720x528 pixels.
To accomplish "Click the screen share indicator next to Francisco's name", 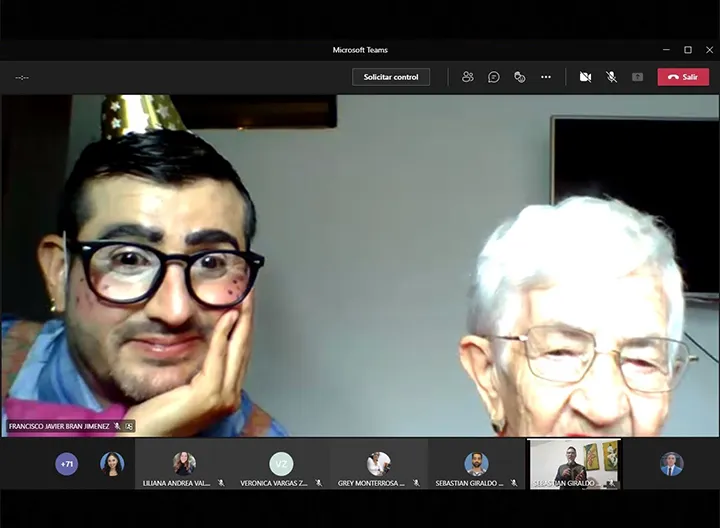I will (x=129, y=427).
